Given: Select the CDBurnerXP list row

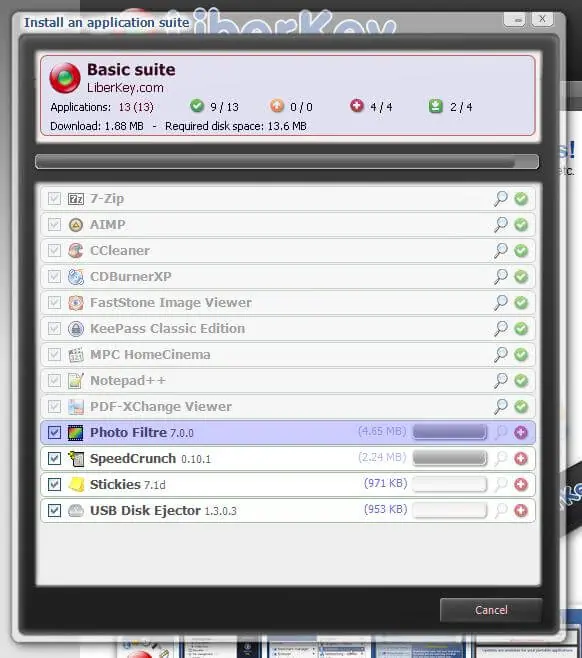Looking at the screenshot, I should (288, 277).
